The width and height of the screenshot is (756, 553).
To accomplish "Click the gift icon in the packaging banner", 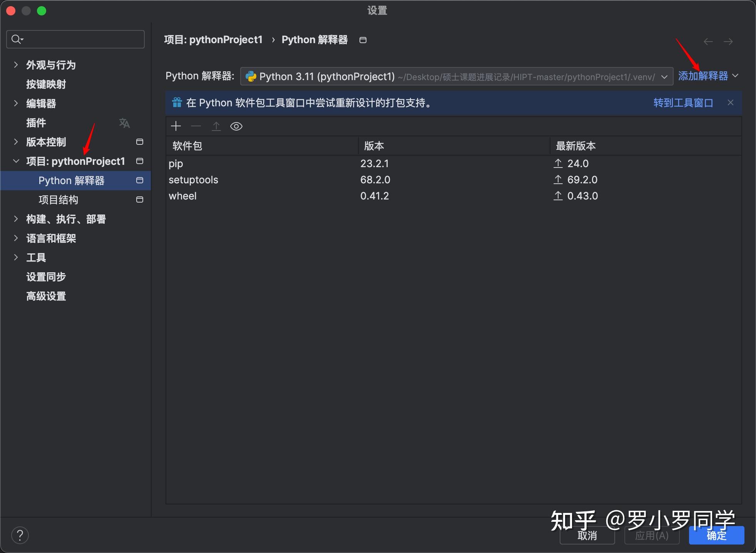I will coord(177,102).
